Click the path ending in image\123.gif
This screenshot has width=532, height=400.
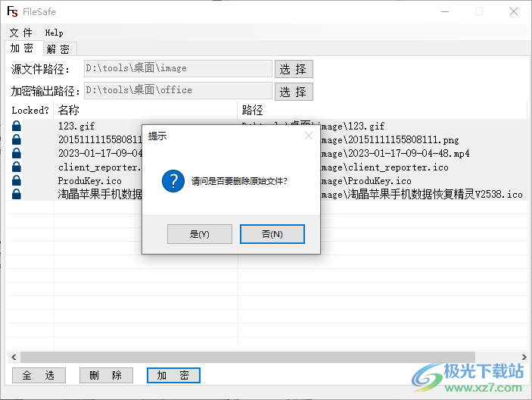(353, 127)
